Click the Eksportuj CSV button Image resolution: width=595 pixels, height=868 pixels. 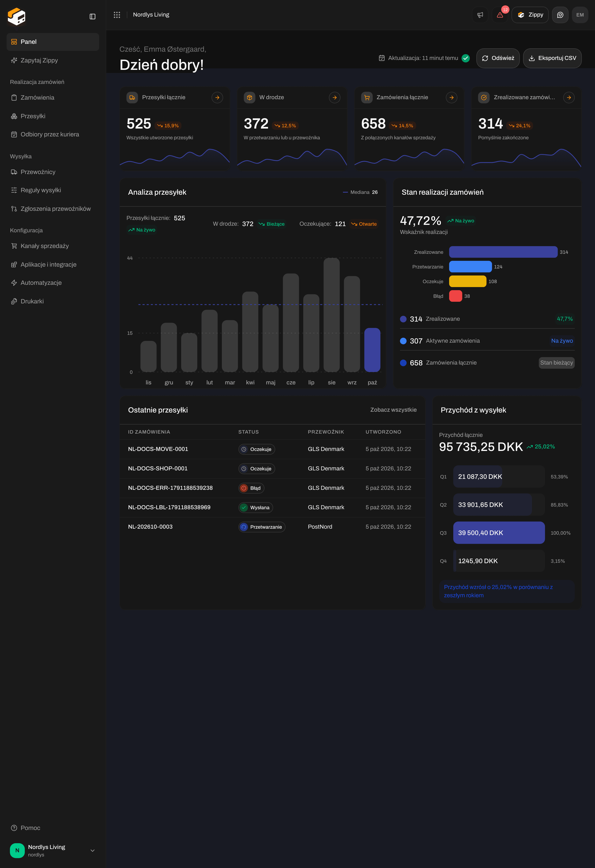(552, 58)
